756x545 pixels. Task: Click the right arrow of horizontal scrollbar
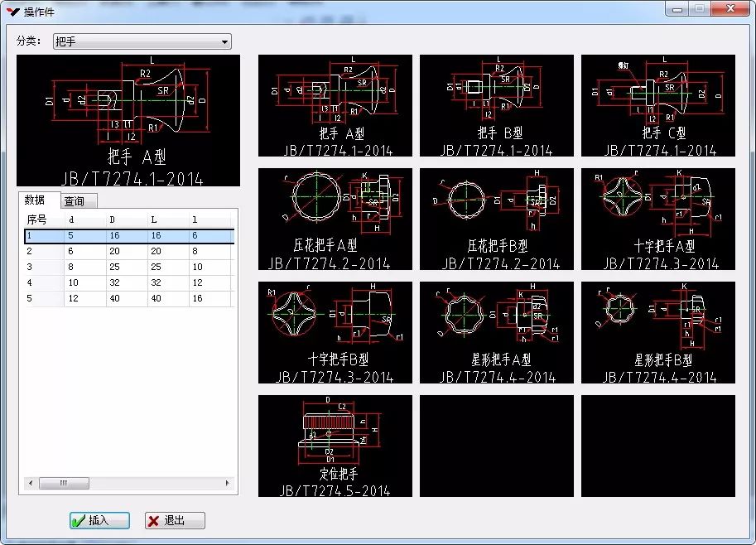229,483
